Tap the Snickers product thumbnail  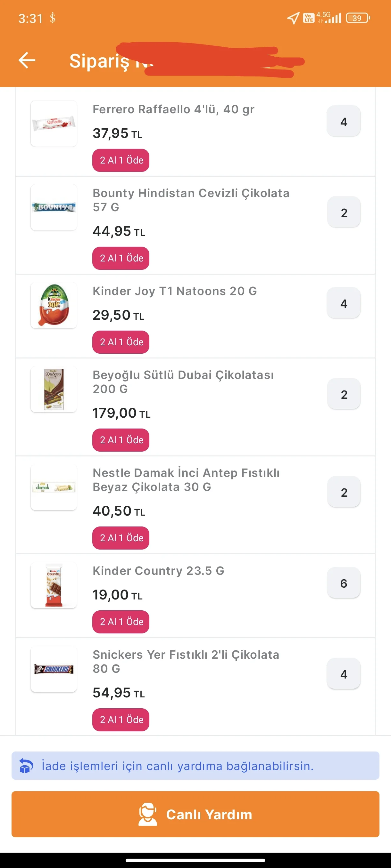point(54,669)
